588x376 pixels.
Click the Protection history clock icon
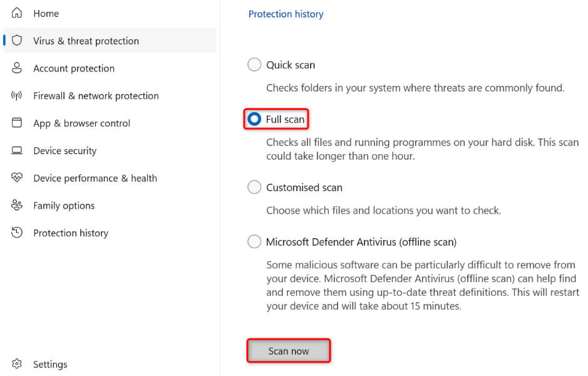pyautogui.click(x=17, y=233)
